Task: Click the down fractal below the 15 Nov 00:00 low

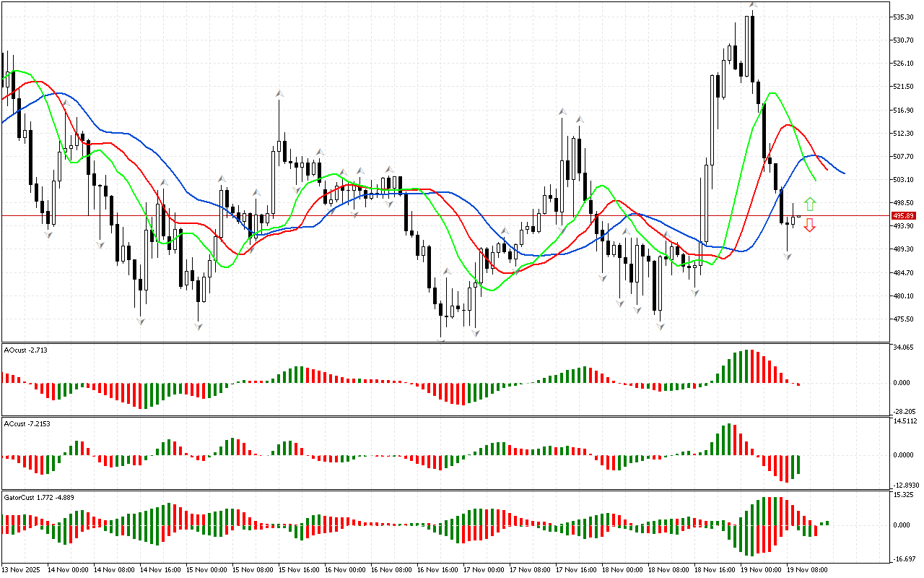Action: [x=198, y=327]
